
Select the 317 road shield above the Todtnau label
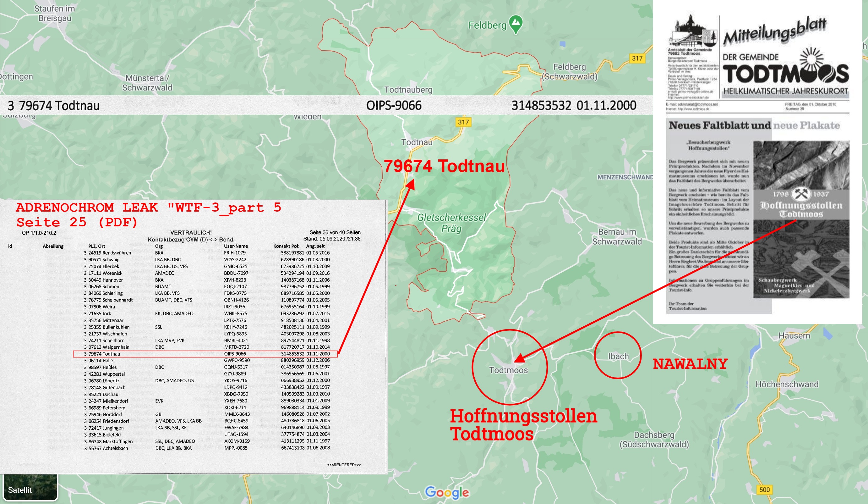pyautogui.click(x=463, y=122)
